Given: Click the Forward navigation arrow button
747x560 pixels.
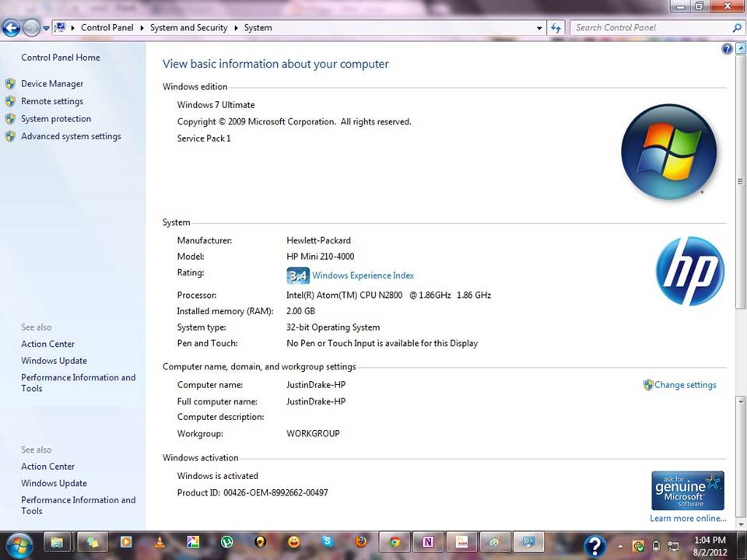Looking at the screenshot, I should [31, 28].
